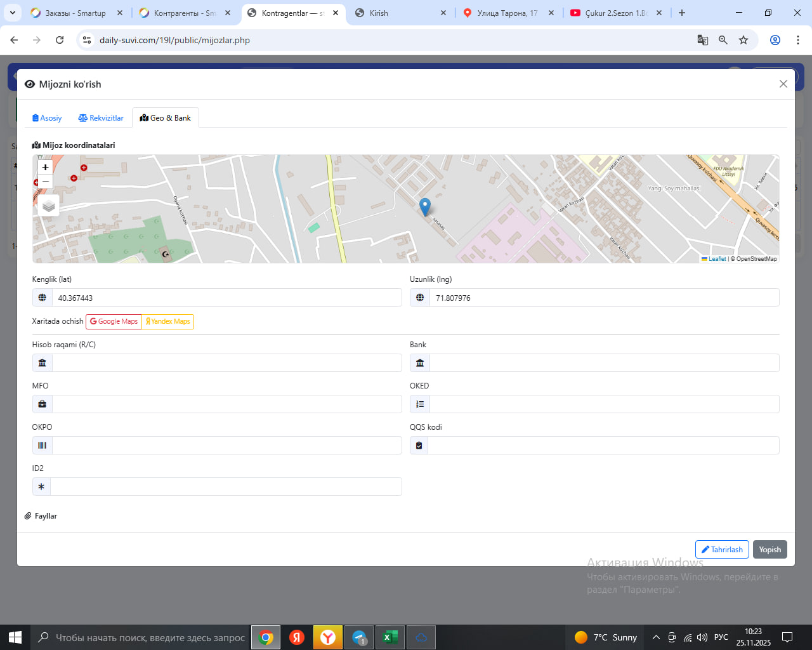The image size is (812, 650).
Task: Close the Mijozni ko'rish dialog with X
Action: 783,84
